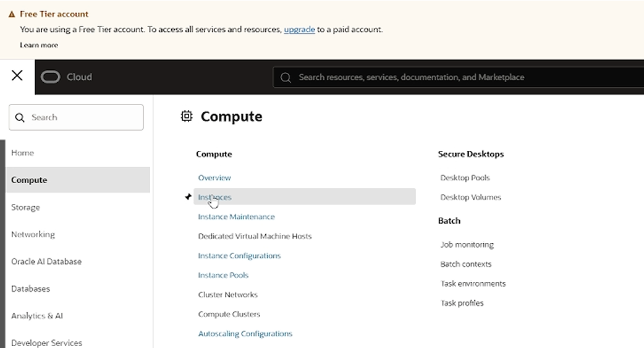The image size is (644, 348).
Task: Open the Instances page link
Action: point(215,197)
